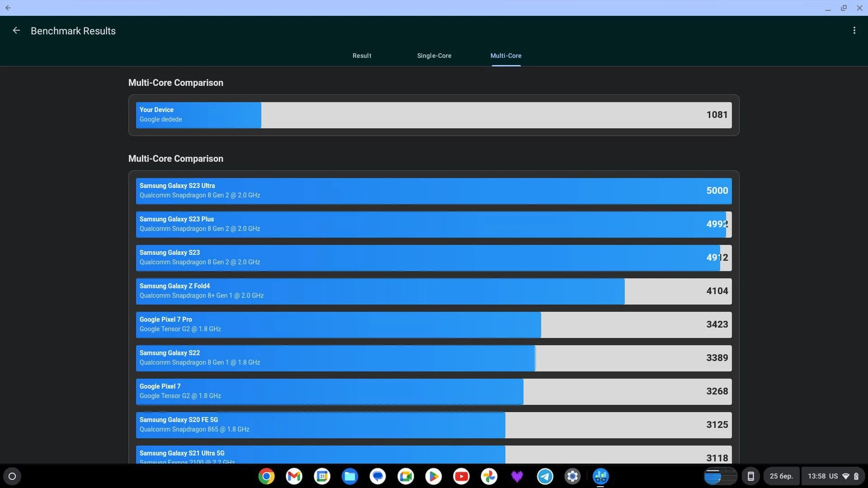Switch to the Result tab
The width and height of the screenshot is (868, 488).
pos(362,56)
